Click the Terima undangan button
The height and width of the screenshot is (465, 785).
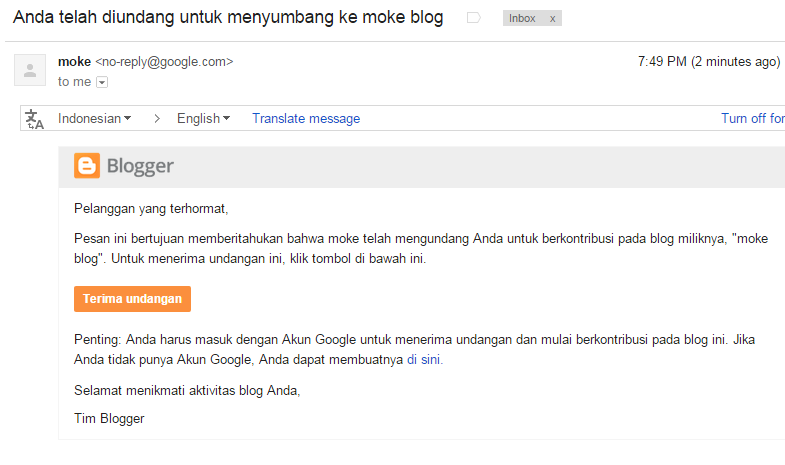(x=132, y=299)
